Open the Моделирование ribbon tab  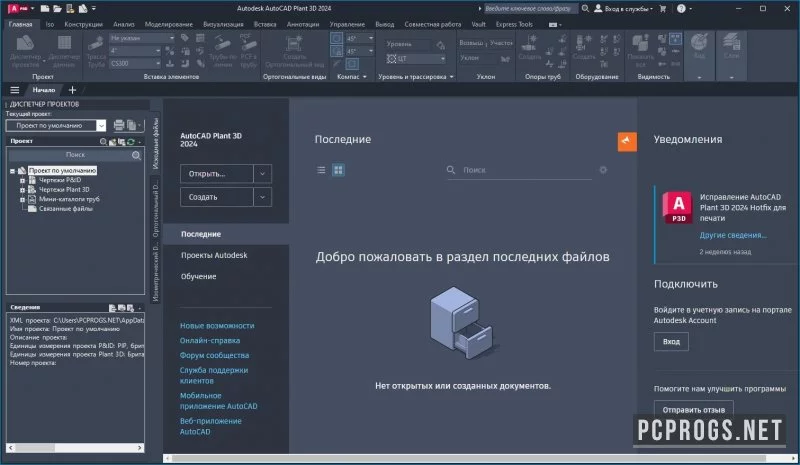pos(168,24)
